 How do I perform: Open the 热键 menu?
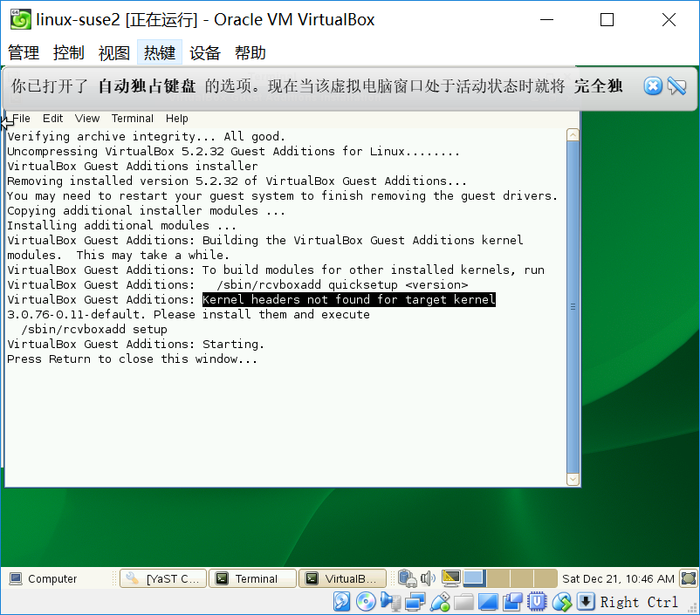[160, 52]
